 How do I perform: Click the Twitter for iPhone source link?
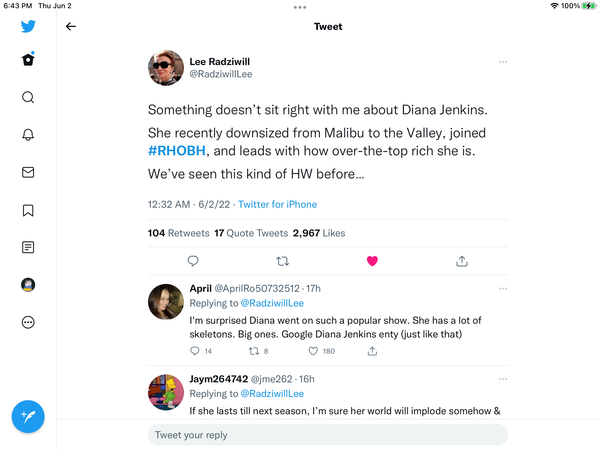coord(277,204)
